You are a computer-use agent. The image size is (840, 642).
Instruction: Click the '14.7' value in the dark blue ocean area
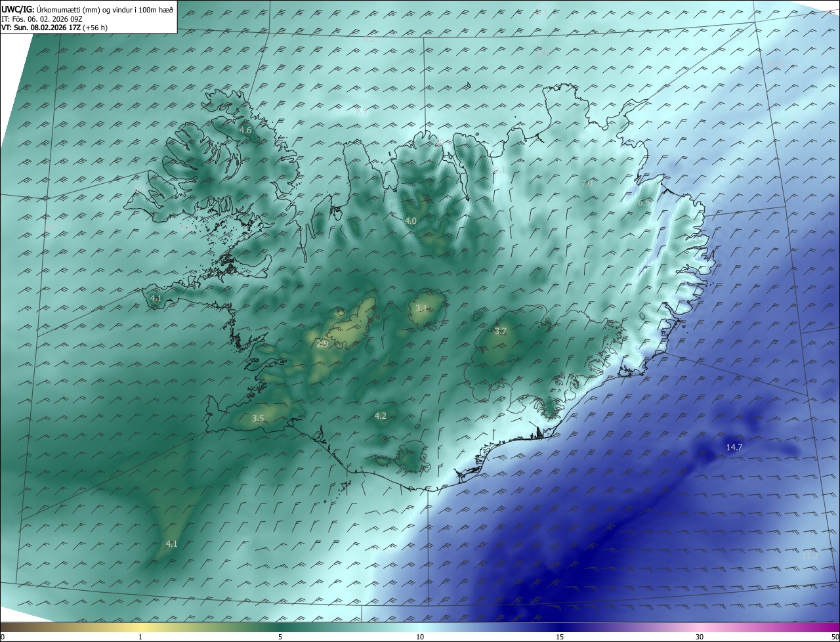click(x=734, y=447)
